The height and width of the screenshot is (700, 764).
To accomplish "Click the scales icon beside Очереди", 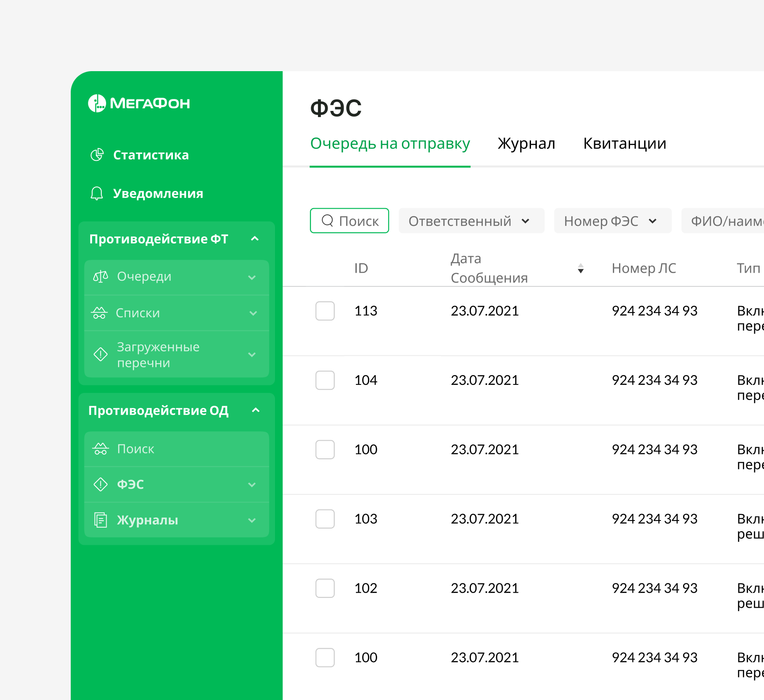I will [x=100, y=277].
